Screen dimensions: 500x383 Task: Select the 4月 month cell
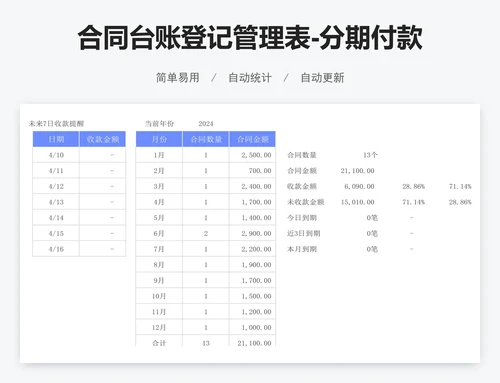coord(159,202)
